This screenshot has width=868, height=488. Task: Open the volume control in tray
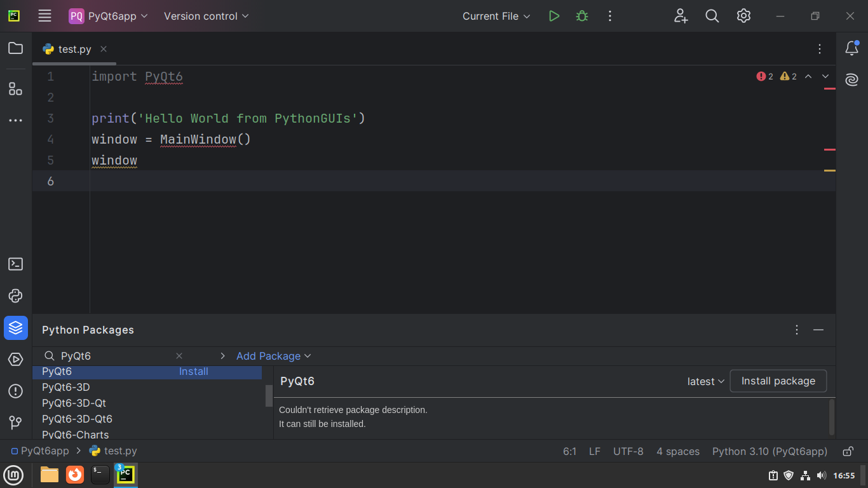[822, 475]
